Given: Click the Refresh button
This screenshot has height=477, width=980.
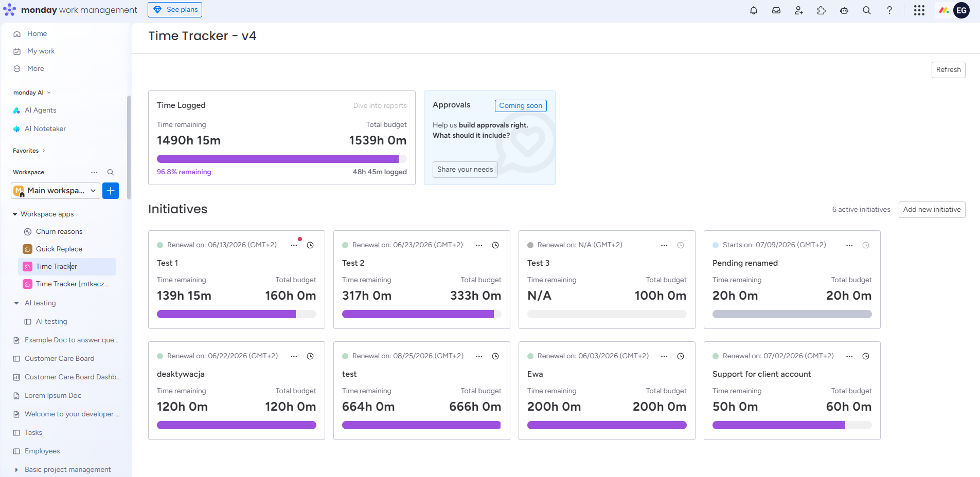Looking at the screenshot, I should pos(948,70).
